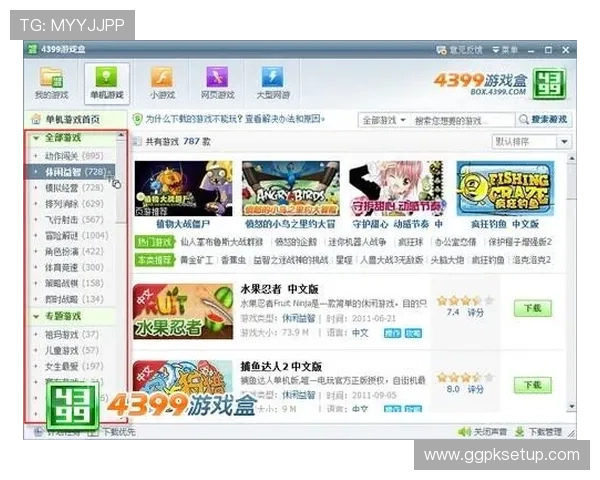Click the 办公室恋情 hot game link

coord(456,242)
